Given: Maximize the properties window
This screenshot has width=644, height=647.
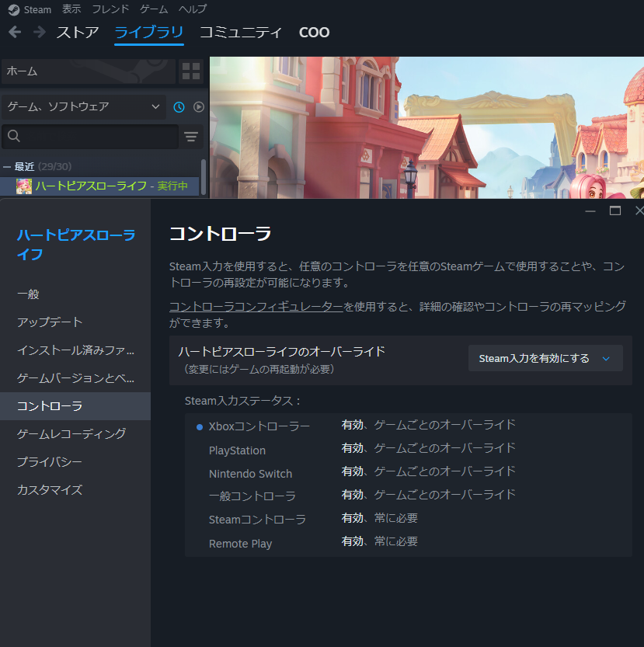Looking at the screenshot, I should (615, 210).
